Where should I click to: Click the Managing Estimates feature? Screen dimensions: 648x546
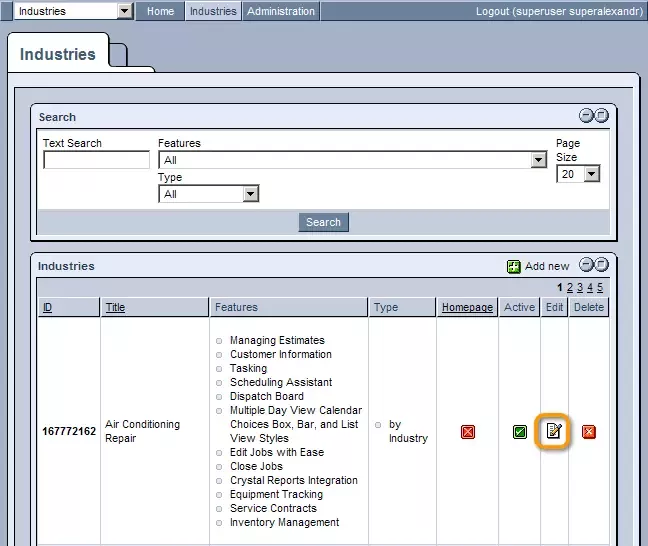pyautogui.click(x=277, y=340)
